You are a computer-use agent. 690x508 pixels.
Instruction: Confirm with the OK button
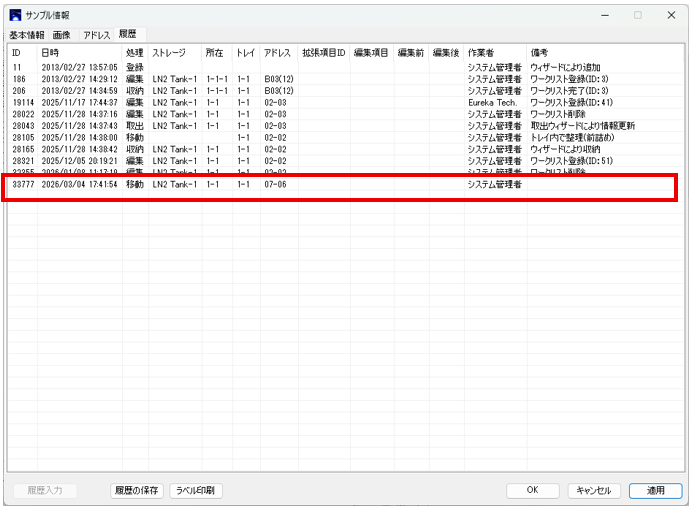coord(532,491)
